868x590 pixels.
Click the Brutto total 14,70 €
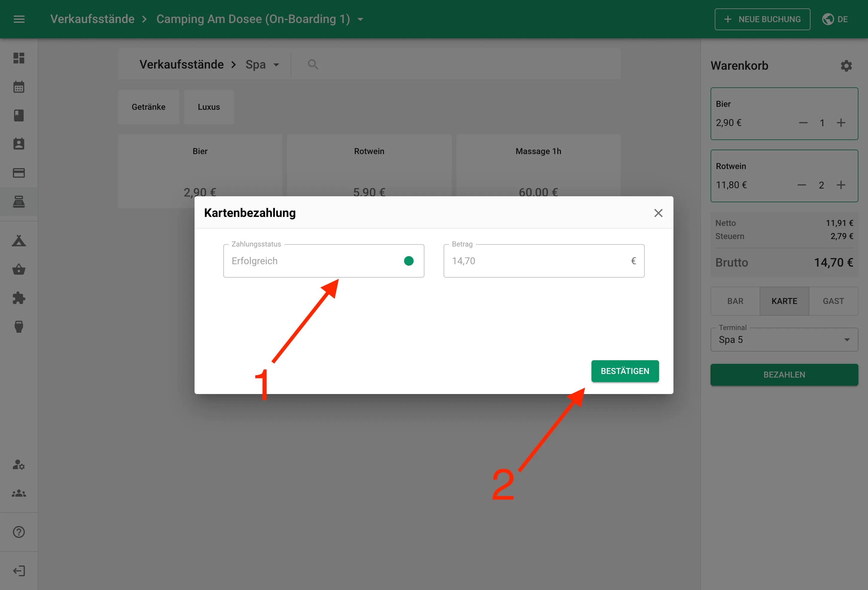[x=834, y=262]
